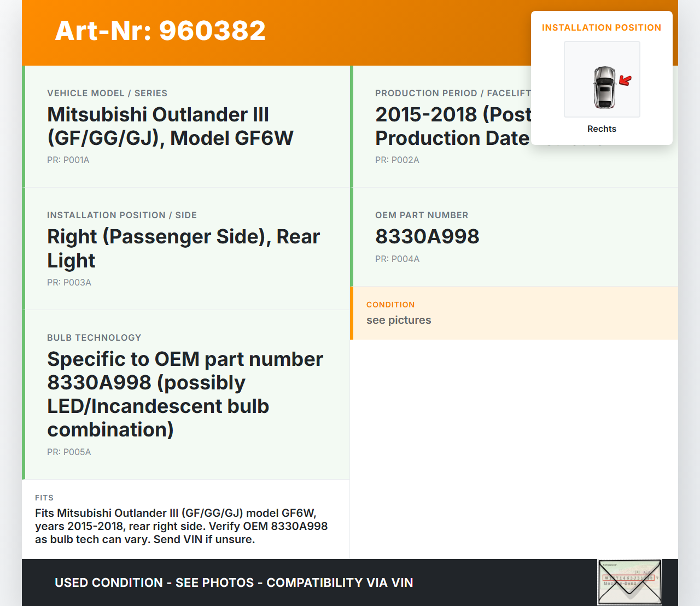Click the Art-Nr: 960382 heading

tap(160, 31)
